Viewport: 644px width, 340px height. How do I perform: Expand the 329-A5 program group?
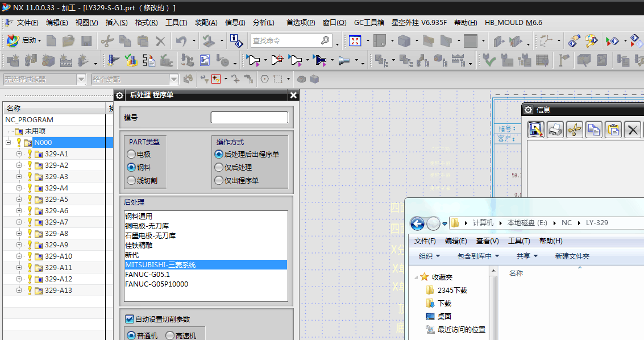click(19, 199)
